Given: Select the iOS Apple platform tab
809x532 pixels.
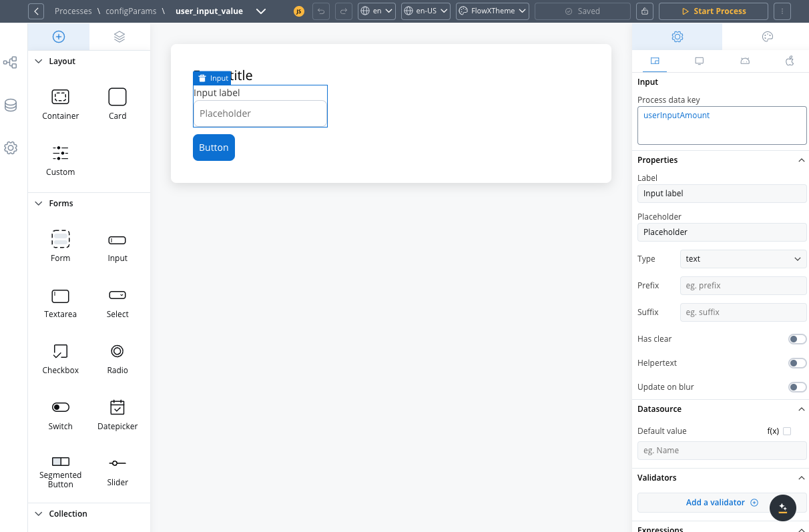Looking at the screenshot, I should click(x=790, y=61).
